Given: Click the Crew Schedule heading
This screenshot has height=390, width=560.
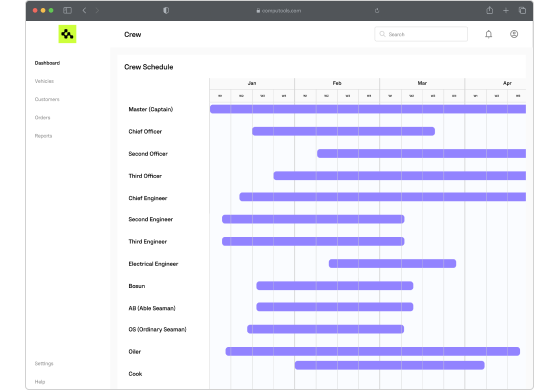Looking at the screenshot, I should [149, 67].
